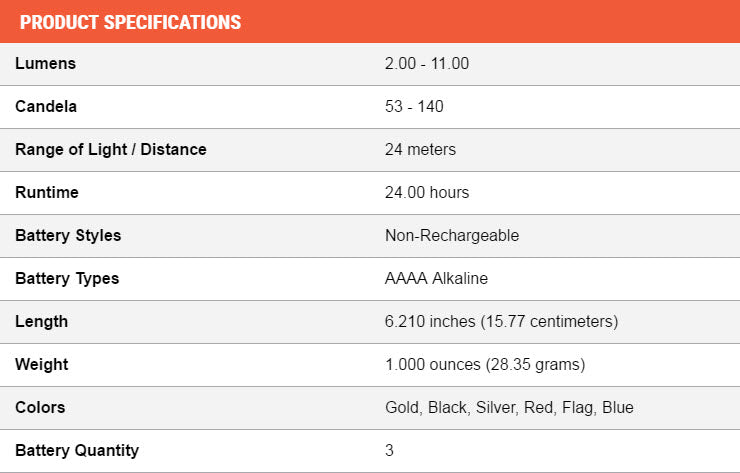Select the Lumens label

(45, 63)
